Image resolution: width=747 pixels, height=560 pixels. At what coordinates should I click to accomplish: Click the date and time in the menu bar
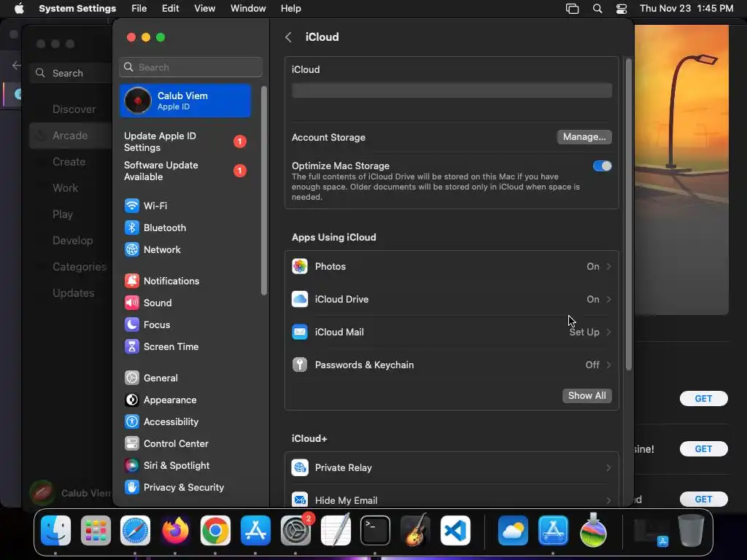coord(686,9)
